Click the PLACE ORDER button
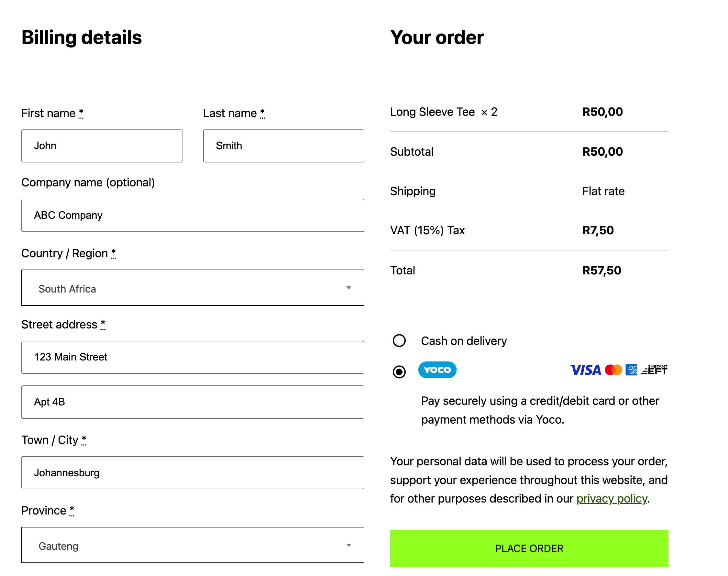This screenshot has width=728, height=576. [x=529, y=548]
